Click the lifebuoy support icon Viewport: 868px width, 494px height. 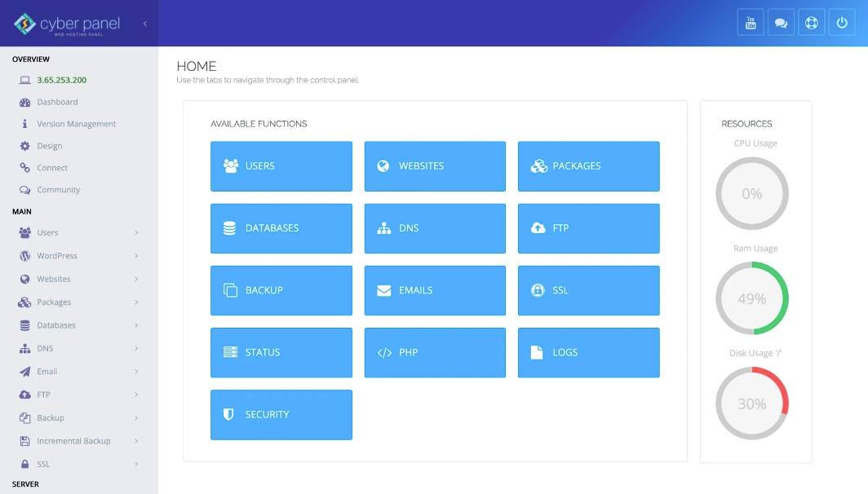(812, 23)
